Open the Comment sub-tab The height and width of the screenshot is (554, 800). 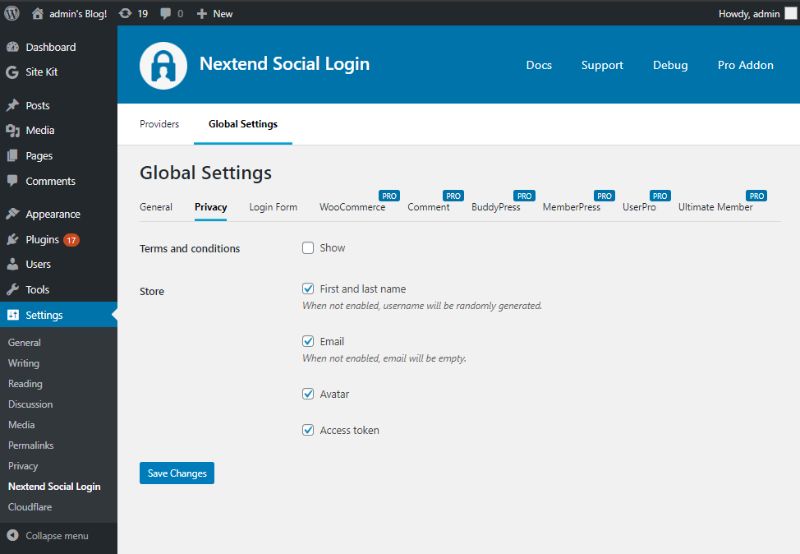click(429, 207)
